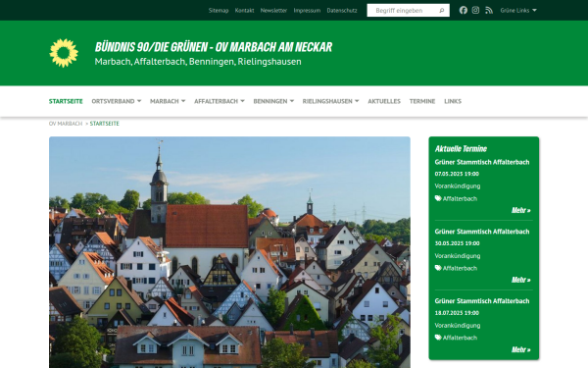Click tag icon of 30.05.2025 event
This screenshot has width=588, height=368.
tap(438, 268)
